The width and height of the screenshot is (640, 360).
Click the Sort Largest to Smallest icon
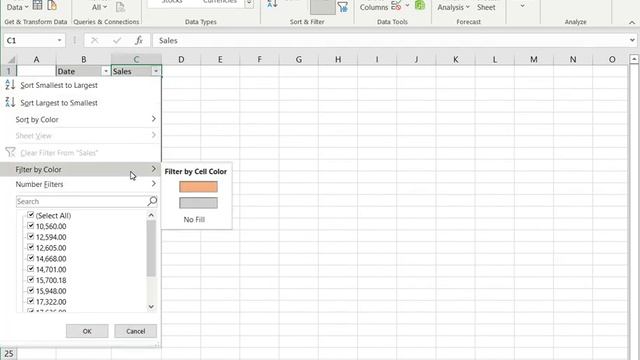10,102
